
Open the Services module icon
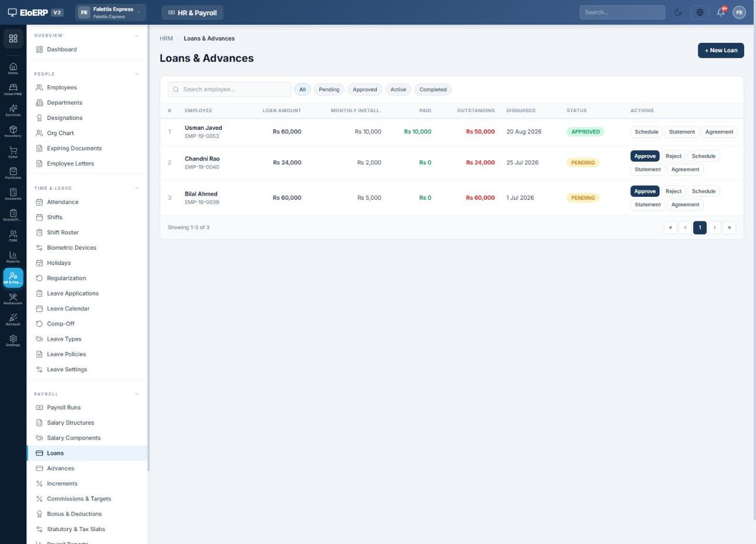[x=13, y=110]
